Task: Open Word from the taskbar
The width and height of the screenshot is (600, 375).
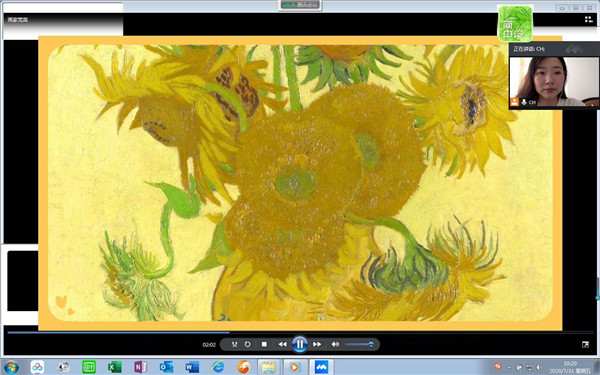Action: 192,367
